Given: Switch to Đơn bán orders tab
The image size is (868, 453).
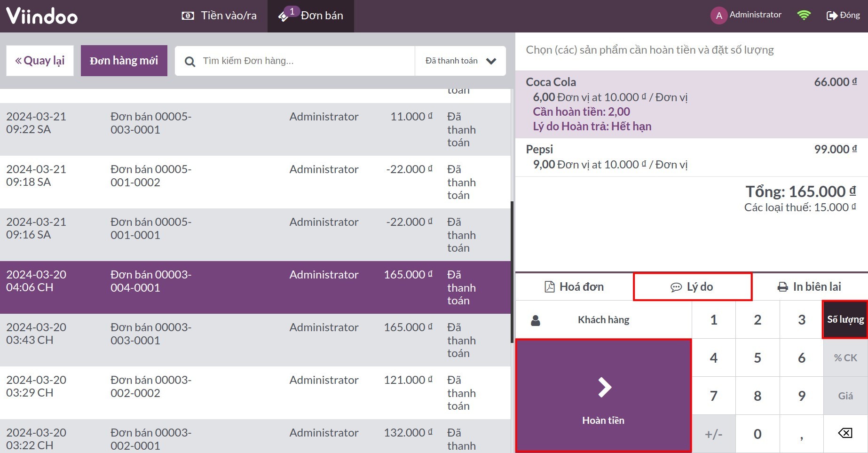Looking at the screenshot, I should [x=311, y=16].
